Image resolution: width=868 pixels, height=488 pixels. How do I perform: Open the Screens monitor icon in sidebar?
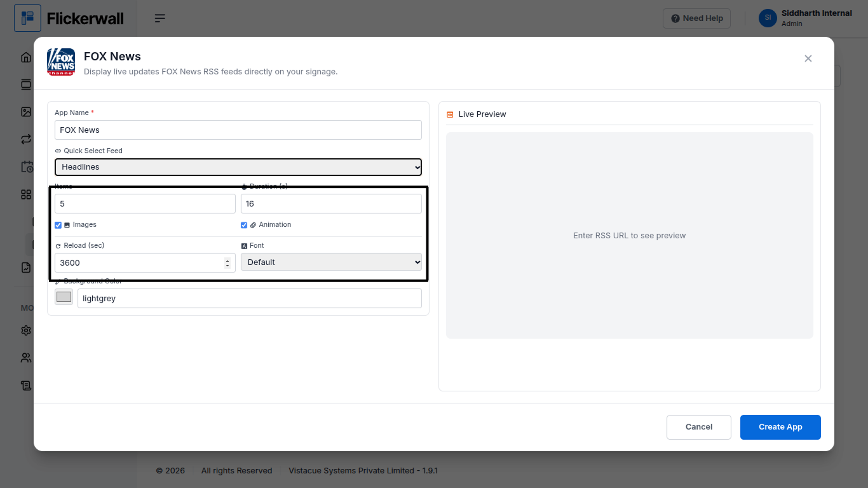tap(26, 85)
